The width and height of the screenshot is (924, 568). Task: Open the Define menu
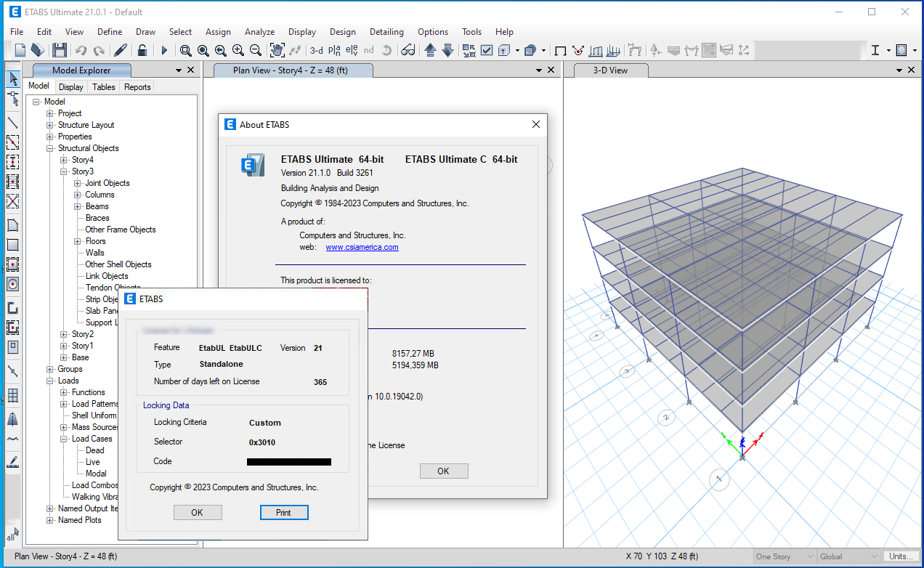click(x=110, y=32)
